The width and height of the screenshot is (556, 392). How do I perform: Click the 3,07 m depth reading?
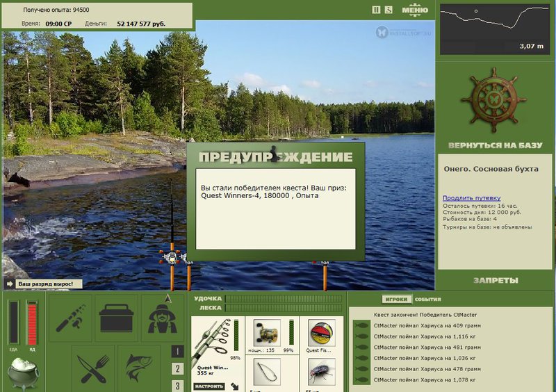click(532, 46)
